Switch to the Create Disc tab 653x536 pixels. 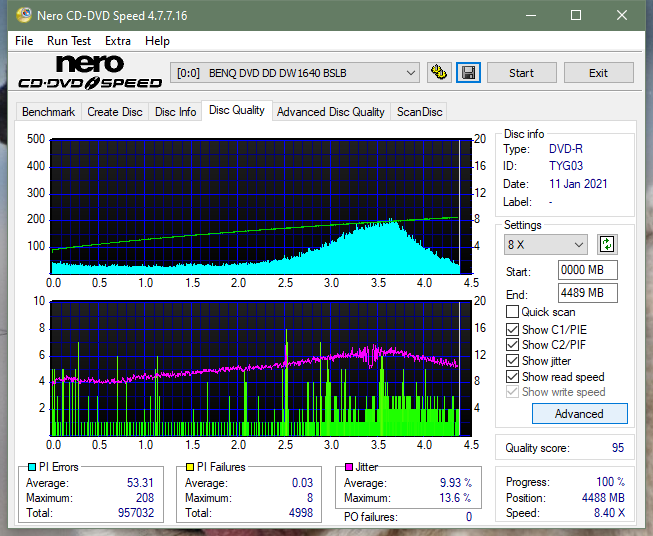pyautogui.click(x=115, y=112)
